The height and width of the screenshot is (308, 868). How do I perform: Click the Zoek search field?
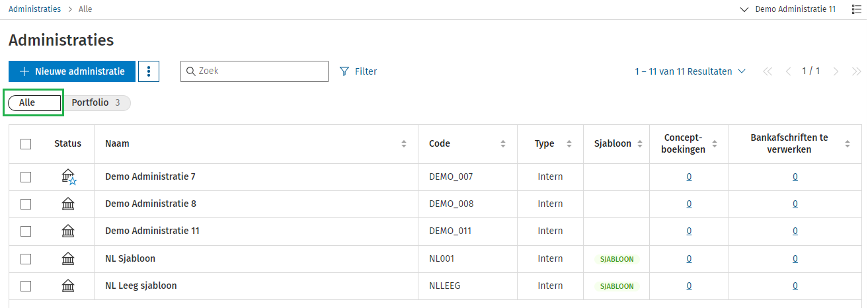pyautogui.click(x=255, y=71)
